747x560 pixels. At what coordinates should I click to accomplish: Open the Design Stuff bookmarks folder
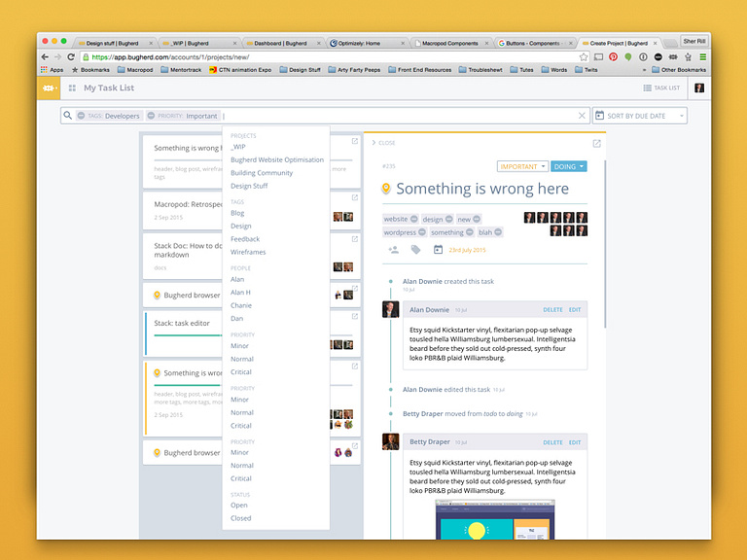(301, 70)
